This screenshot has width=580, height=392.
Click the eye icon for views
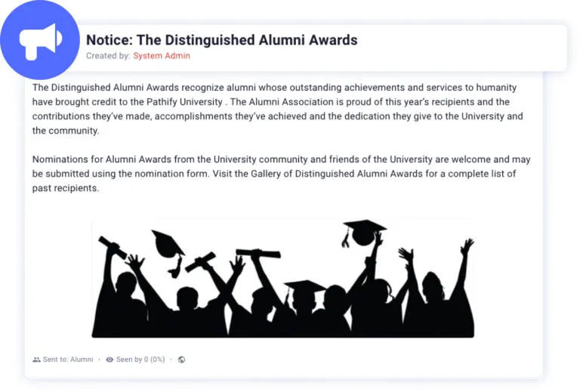110,360
